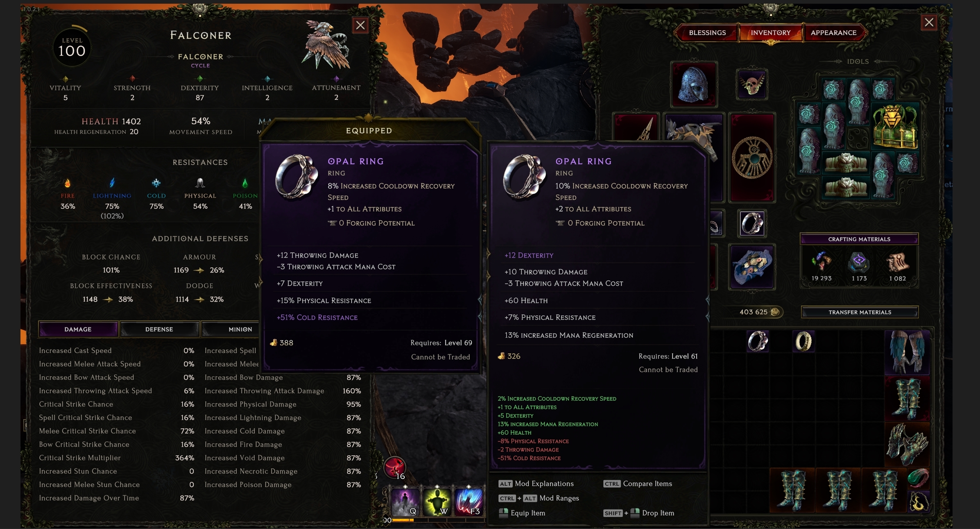Close the character stats panel
This screenshot has width=980, height=529.
360,25
